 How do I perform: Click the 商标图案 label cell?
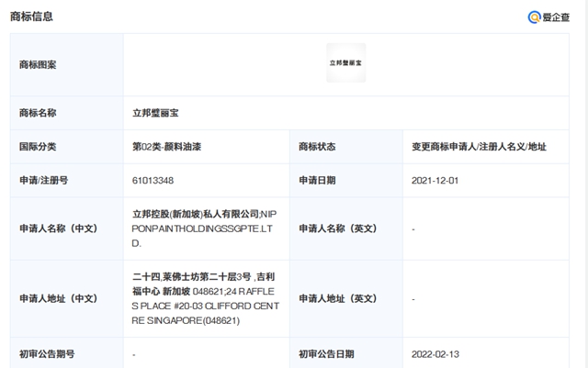coord(67,64)
